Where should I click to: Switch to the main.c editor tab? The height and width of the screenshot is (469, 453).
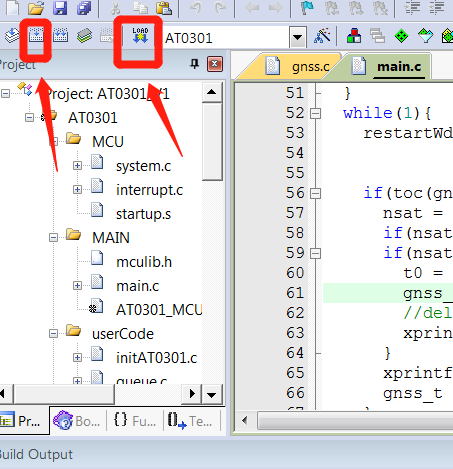pos(388,66)
